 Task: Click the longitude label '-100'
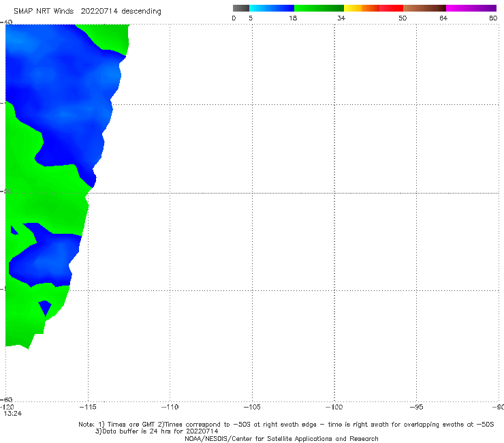point(334,407)
